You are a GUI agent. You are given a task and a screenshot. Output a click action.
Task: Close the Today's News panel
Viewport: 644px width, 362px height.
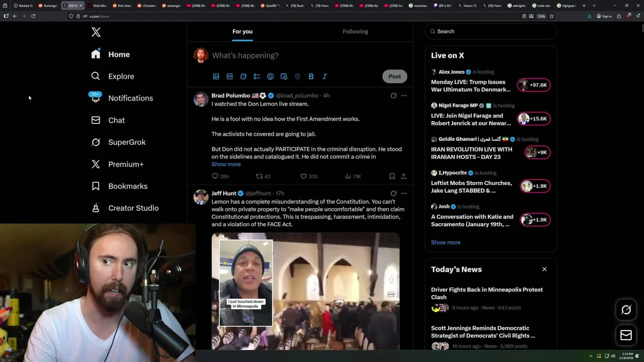pos(544,269)
